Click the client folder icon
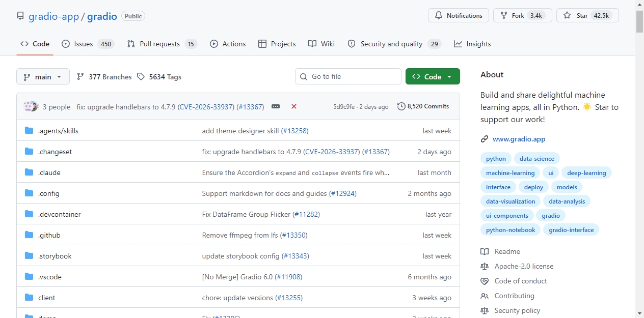 [29, 298]
